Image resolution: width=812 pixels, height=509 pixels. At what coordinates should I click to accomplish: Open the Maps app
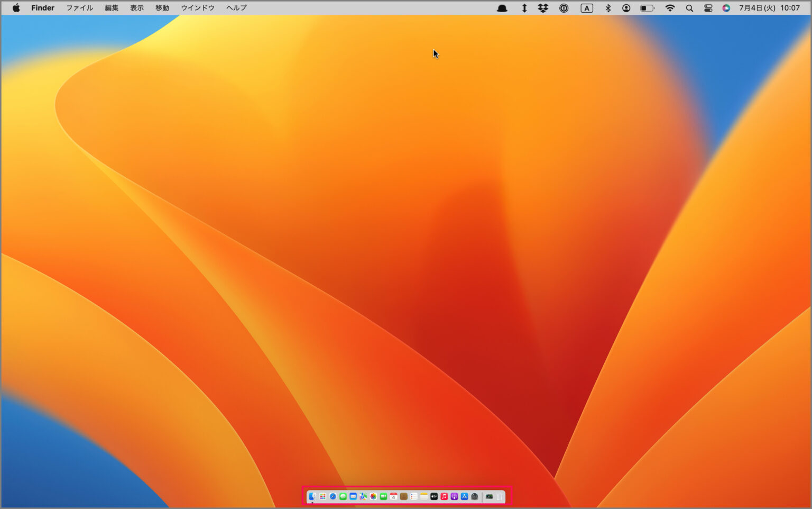364,496
